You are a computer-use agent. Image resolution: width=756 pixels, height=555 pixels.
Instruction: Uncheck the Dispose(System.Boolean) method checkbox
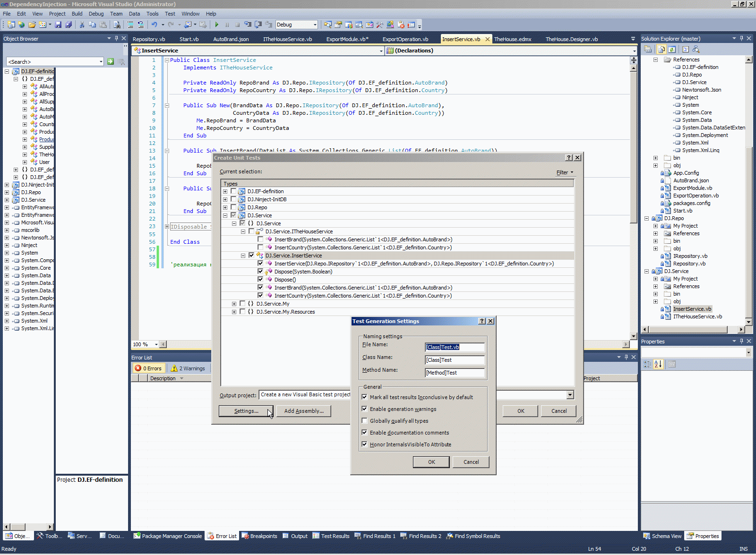(x=260, y=272)
